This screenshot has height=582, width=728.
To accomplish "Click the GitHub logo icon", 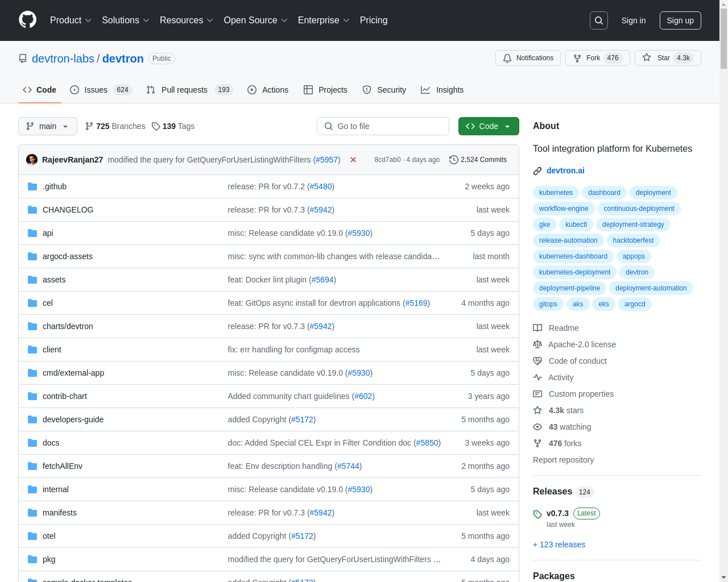I will click(27, 20).
